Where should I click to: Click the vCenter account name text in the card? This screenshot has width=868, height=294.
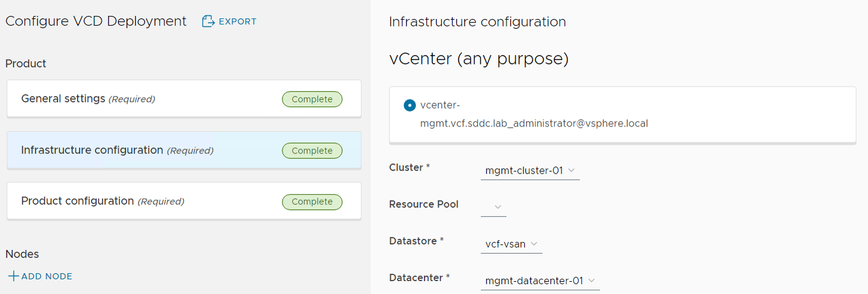pos(533,123)
